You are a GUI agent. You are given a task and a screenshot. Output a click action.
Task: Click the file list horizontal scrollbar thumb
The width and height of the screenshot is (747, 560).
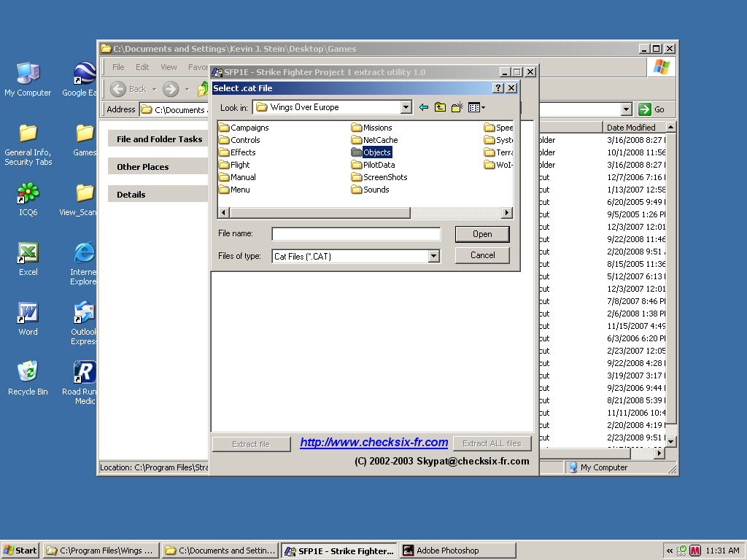[320, 213]
